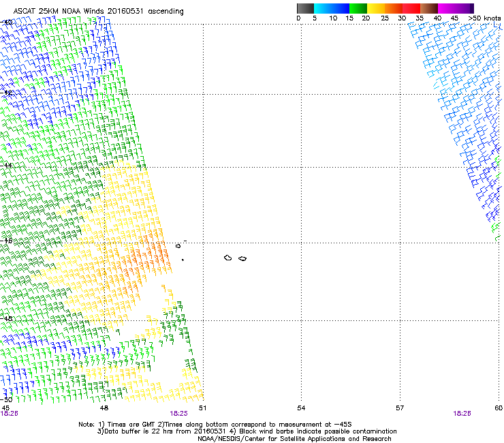
Task: Click the '20' label under the color scale
Action: tap(366, 18)
